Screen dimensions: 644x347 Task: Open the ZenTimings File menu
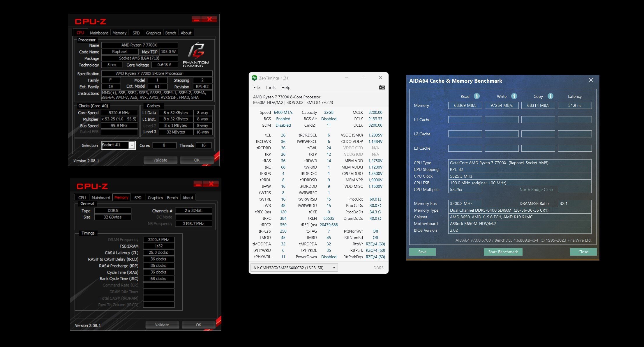(x=257, y=88)
